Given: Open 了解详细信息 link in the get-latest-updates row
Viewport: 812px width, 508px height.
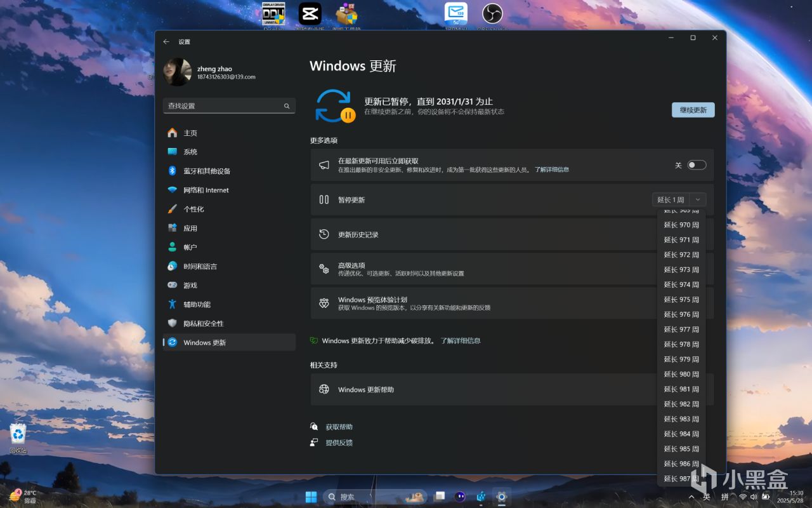Looking at the screenshot, I should (551, 170).
